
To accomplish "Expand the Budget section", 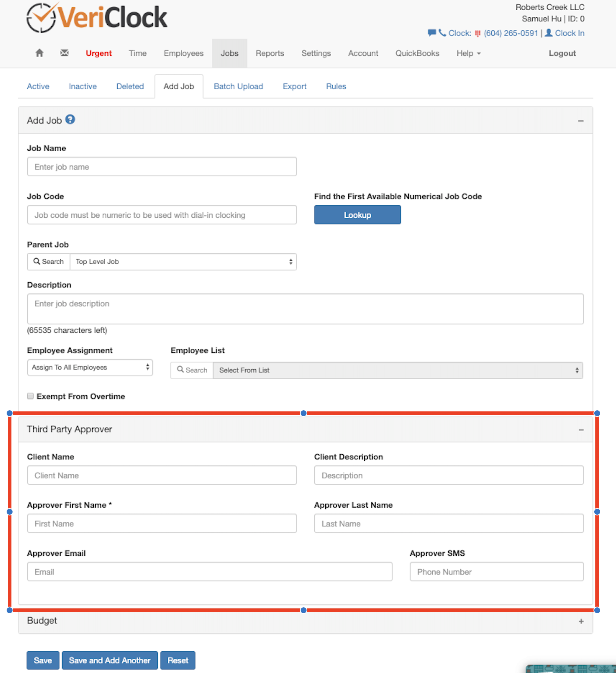I will pyautogui.click(x=581, y=621).
